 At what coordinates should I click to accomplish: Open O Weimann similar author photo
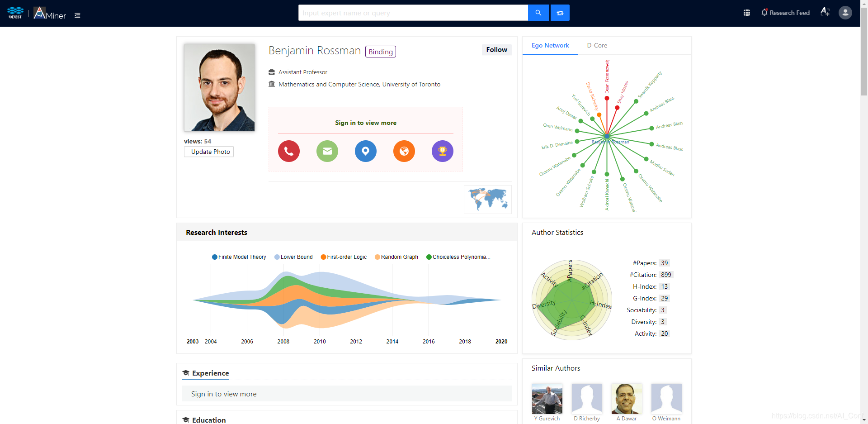(666, 399)
